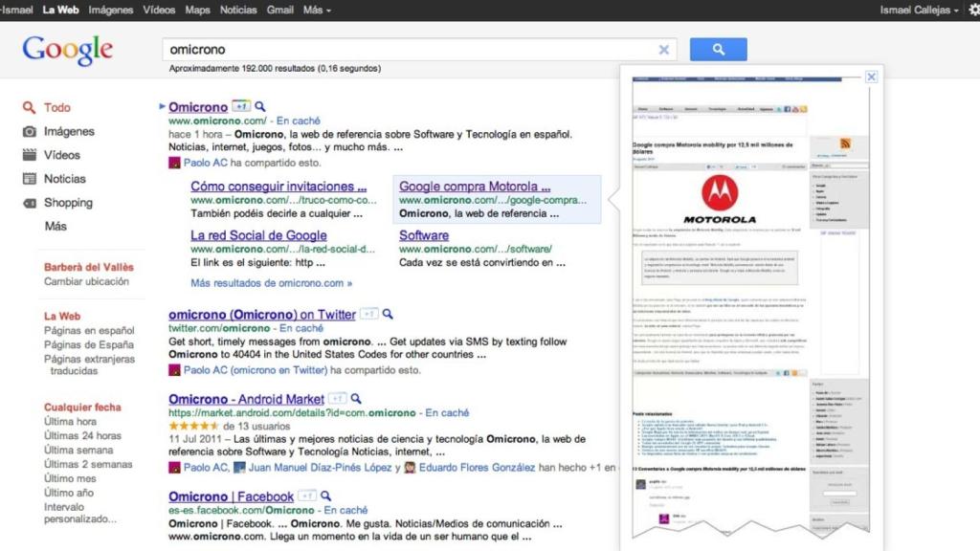
Task: Select the Shopping tag icon in the sidebar
Action: point(30,203)
